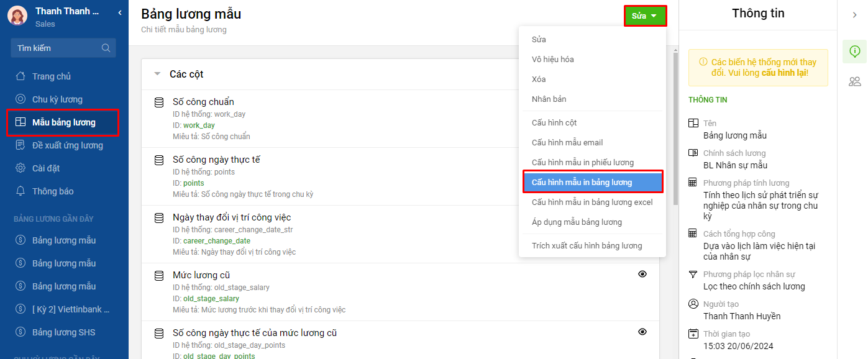Click BL Nhân sự mẫu value
This screenshot has width=868, height=359.
pyautogui.click(x=735, y=165)
